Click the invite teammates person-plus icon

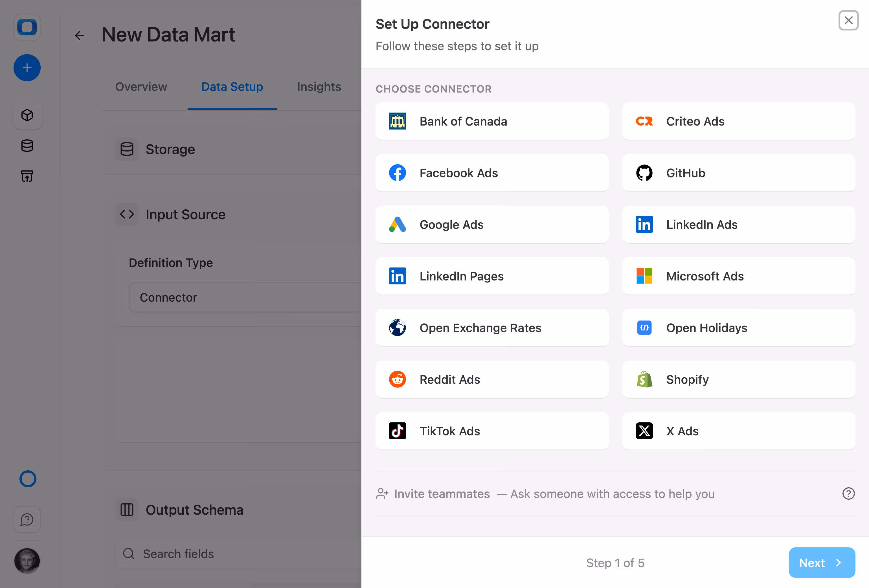pos(382,494)
